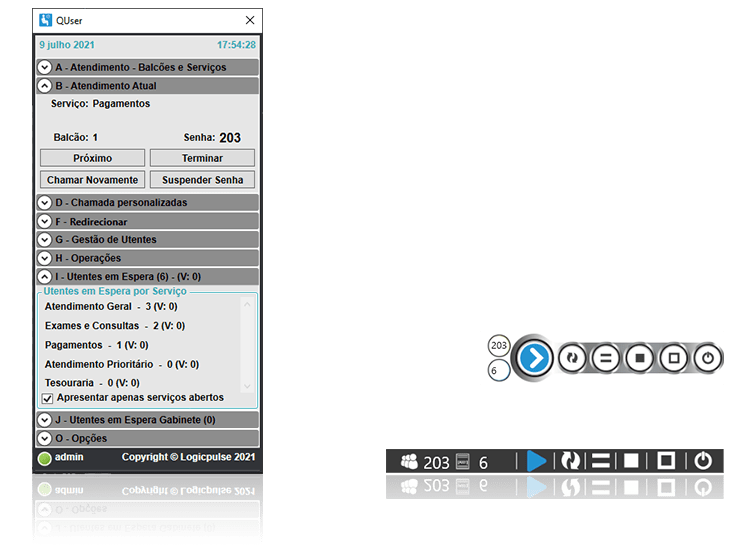Click the circular arrows icon in dark toolbar
This screenshot has width=756, height=550.
click(569, 461)
